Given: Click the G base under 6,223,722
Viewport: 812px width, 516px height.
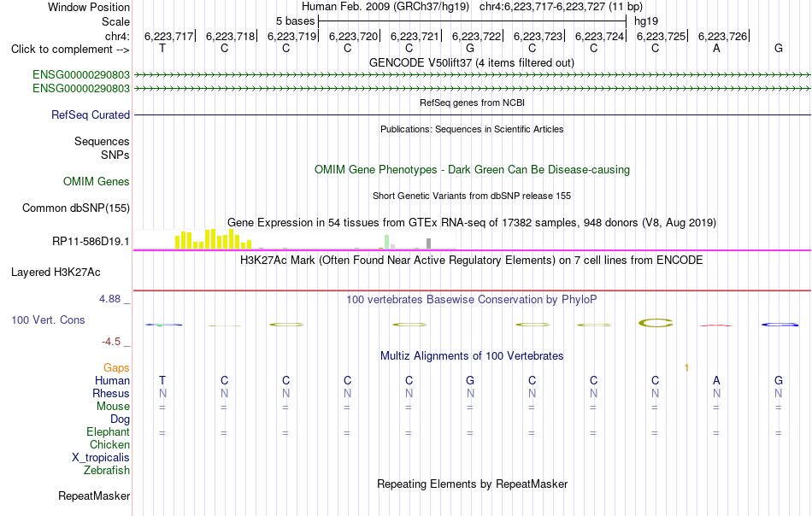Looking at the screenshot, I should pyautogui.click(x=470, y=48).
